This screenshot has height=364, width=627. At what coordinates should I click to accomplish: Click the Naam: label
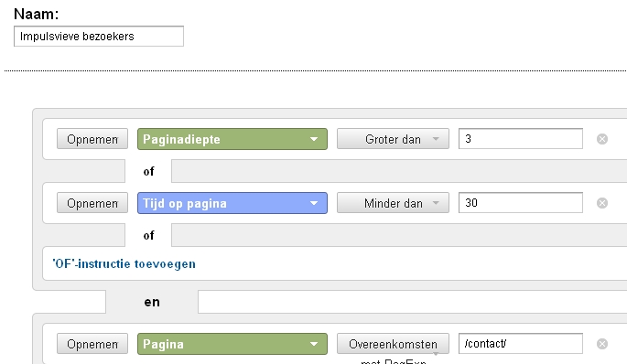[x=37, y=14]
